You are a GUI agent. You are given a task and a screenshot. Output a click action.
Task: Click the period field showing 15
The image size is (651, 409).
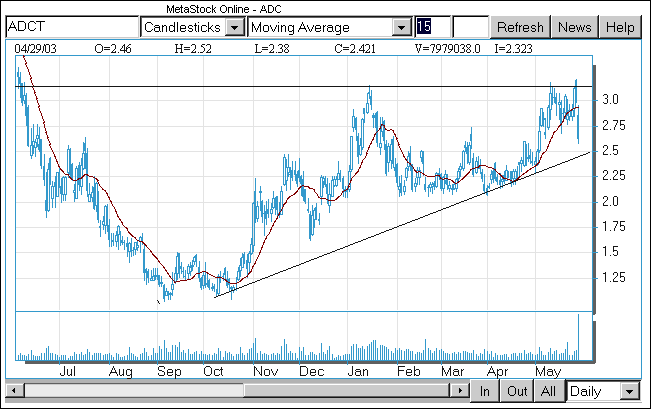click(x=433, y=27)
